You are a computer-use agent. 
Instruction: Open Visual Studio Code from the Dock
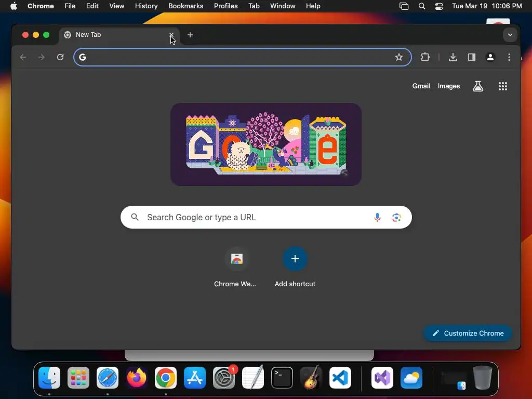(340, 378)
